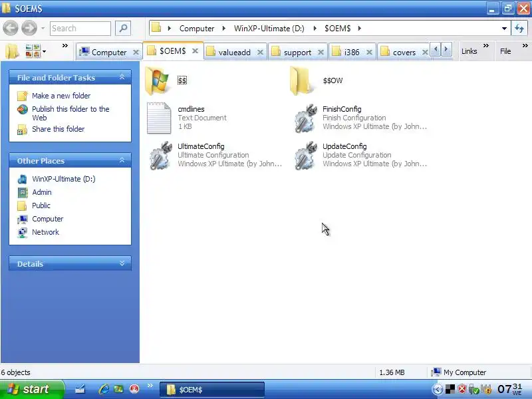Select the FinishConfig gear icon
Image resolution: width=532 pixels, height=399 pixels.
(306, 118)
